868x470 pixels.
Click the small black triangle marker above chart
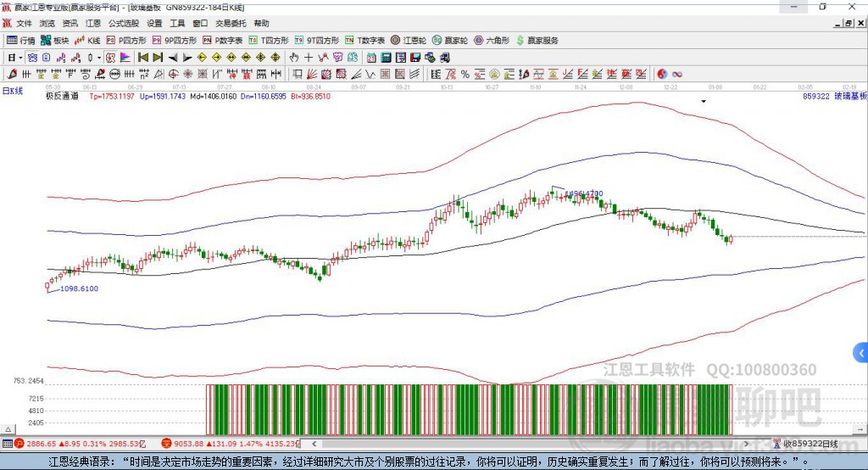click(x=704, y=102)
